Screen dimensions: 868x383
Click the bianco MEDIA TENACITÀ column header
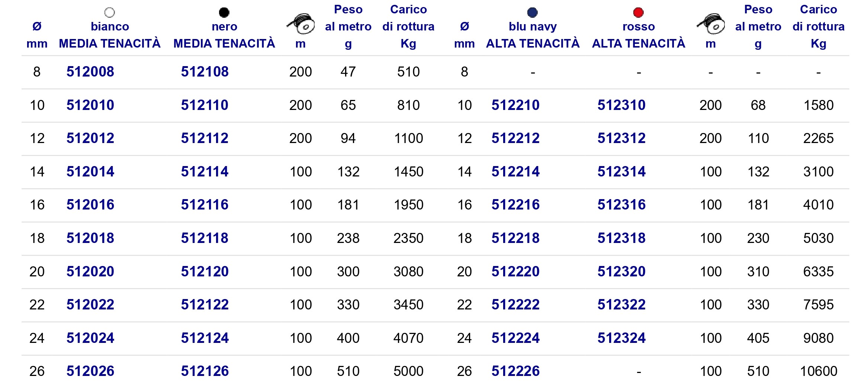click(110, 35)
